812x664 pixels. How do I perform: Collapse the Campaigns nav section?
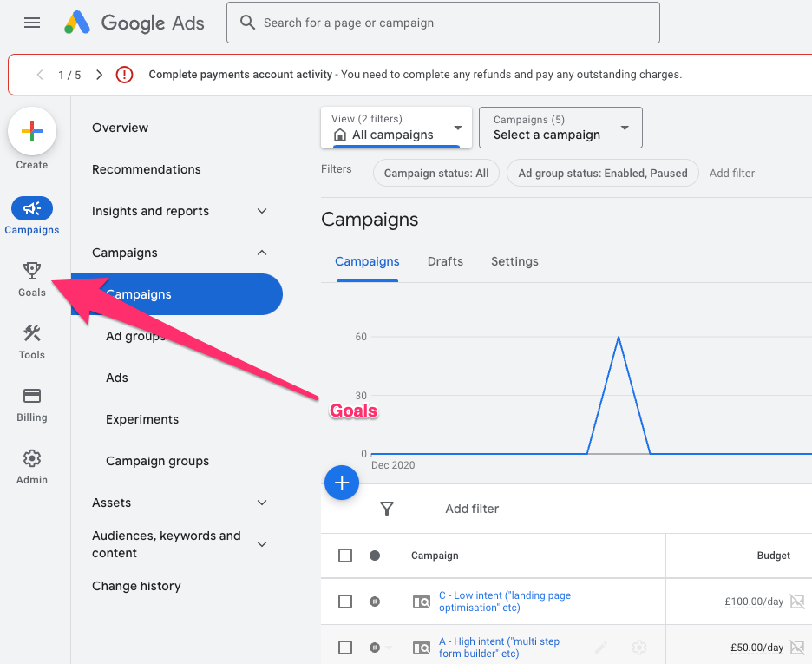tap(262, 253)
